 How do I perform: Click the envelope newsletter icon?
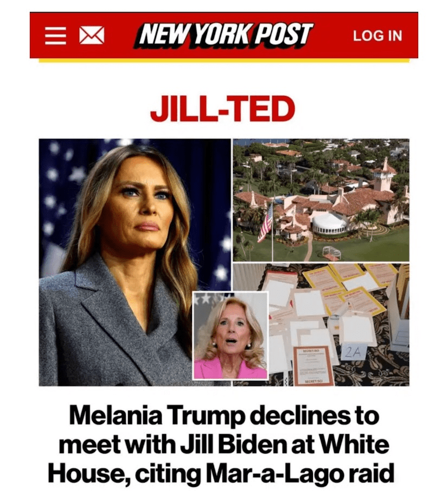click(92, 35)
